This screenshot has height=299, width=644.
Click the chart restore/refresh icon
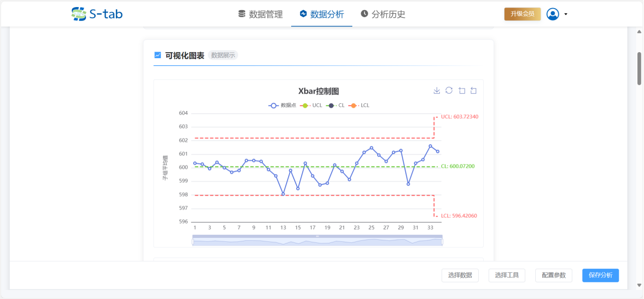449,91
